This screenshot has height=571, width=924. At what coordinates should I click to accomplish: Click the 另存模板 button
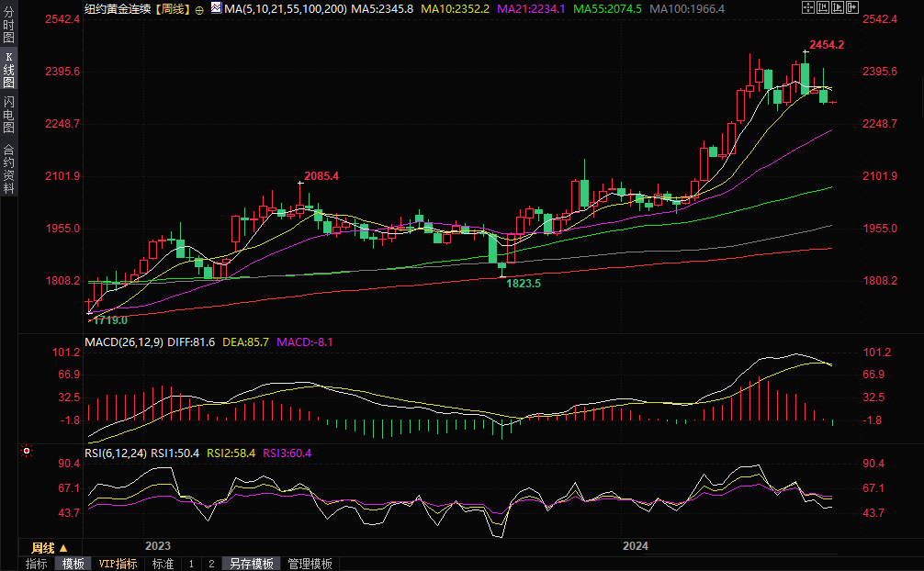coord(251,564)
